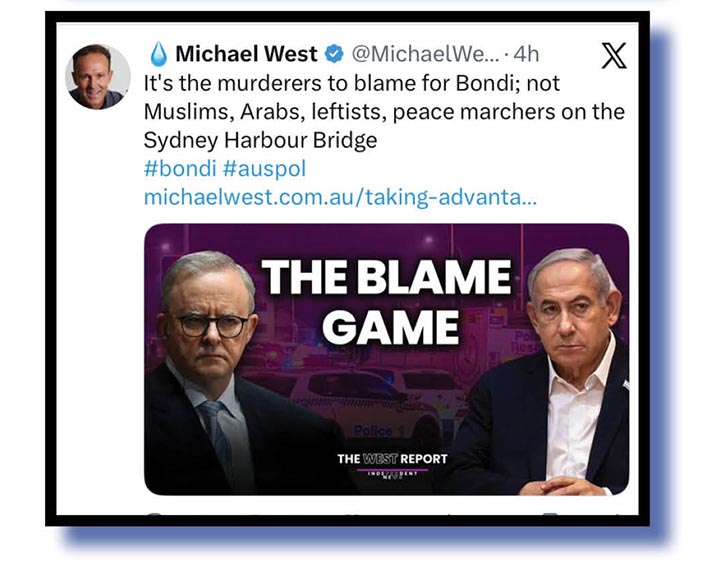The width and height of the screenshot is (709, 562).
Task: Open Michael West's round profile avatar
Action: (x=98, y=77)
